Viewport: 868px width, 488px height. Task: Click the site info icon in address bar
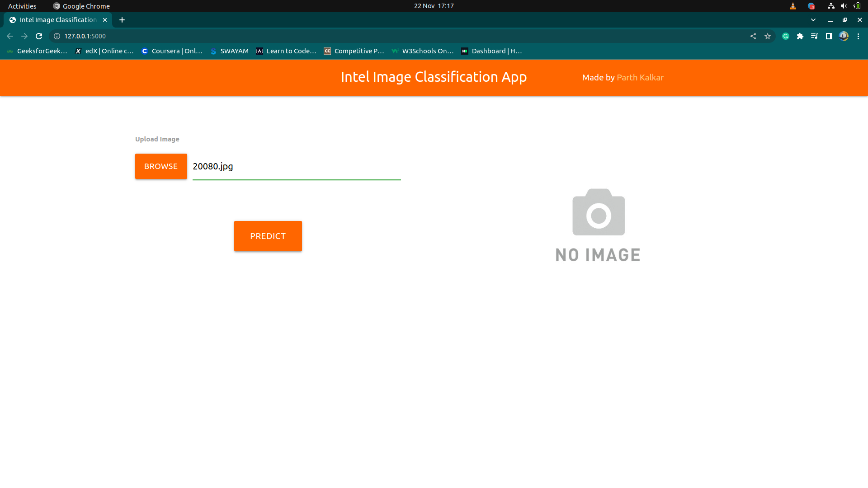pyautogui.click(x=56, y=36)
